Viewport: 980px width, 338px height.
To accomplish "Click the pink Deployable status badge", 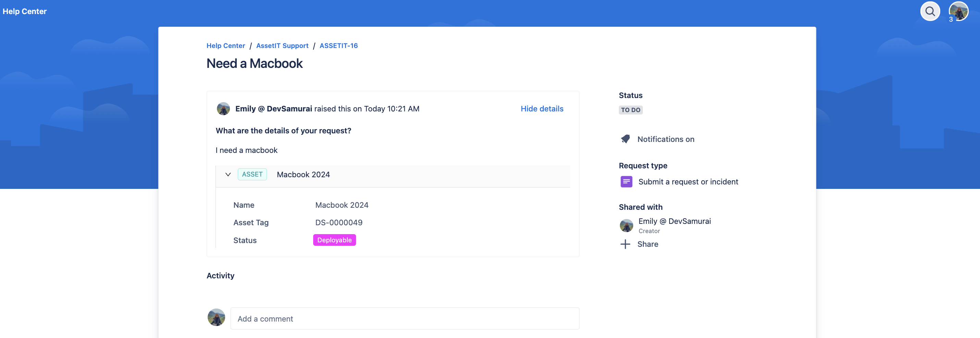I will click(334, 240).
